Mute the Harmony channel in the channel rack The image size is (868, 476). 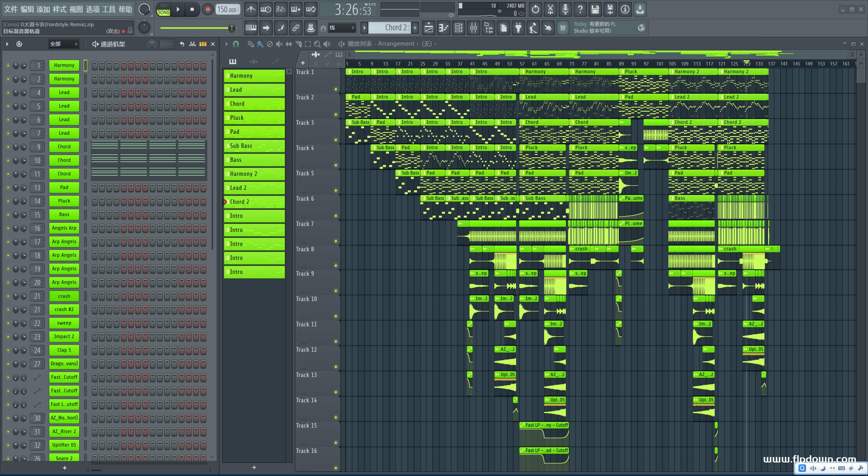(x=7, y=65)
